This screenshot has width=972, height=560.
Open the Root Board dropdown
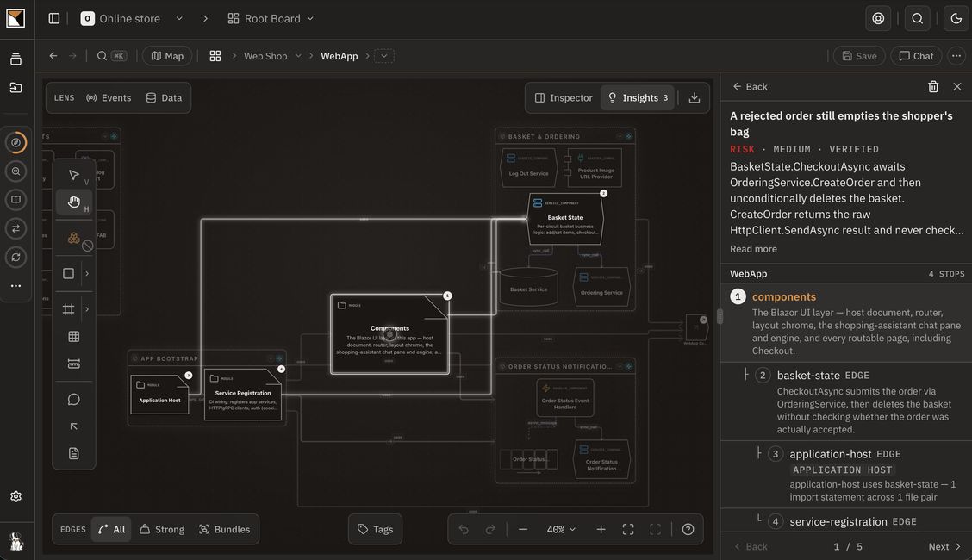coord(271,19)
